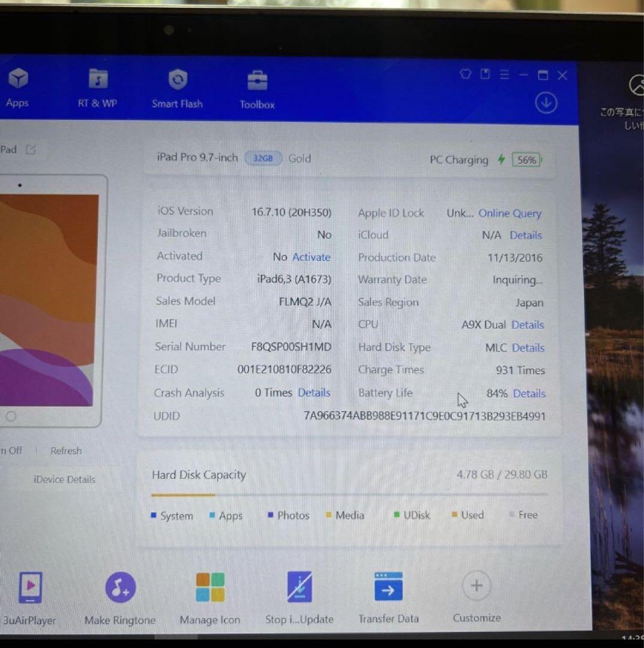Viewport: 644px width, 648px height.
Task: Click the Online Query link for Apple ID Lock
Action: (x=510, y=213)
